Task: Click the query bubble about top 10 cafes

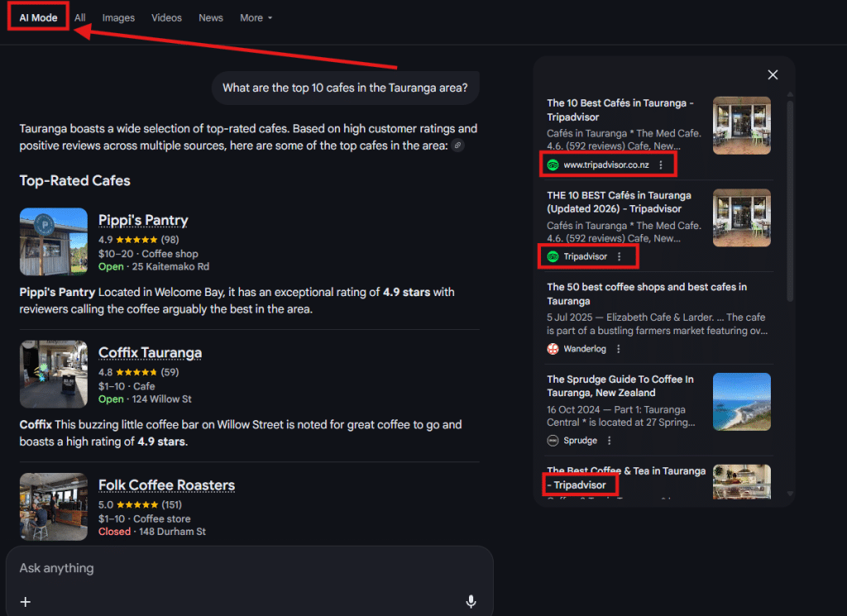Action: 345,88
